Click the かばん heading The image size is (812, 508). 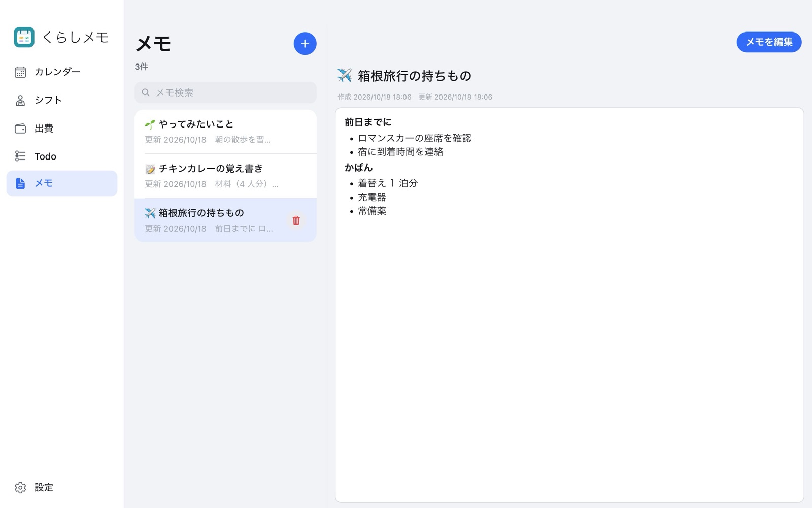[x=359, y=168]
